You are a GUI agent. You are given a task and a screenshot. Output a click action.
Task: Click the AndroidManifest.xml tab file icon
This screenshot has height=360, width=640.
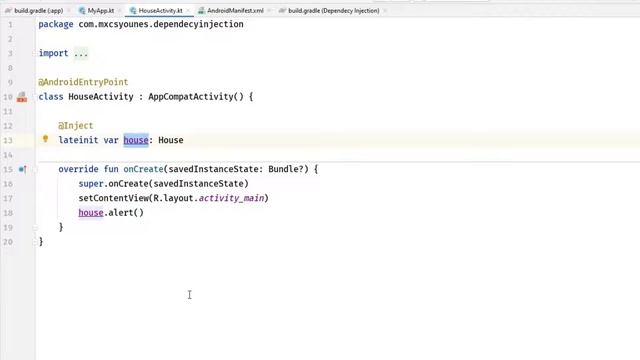pyautogui.click(x=201, y=11)
